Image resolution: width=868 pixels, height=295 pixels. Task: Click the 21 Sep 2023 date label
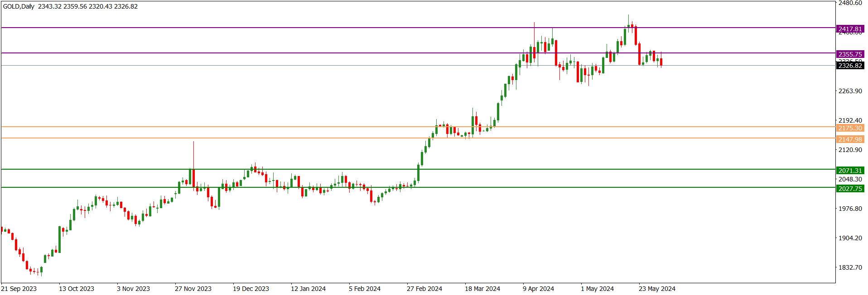coord(19,289)
